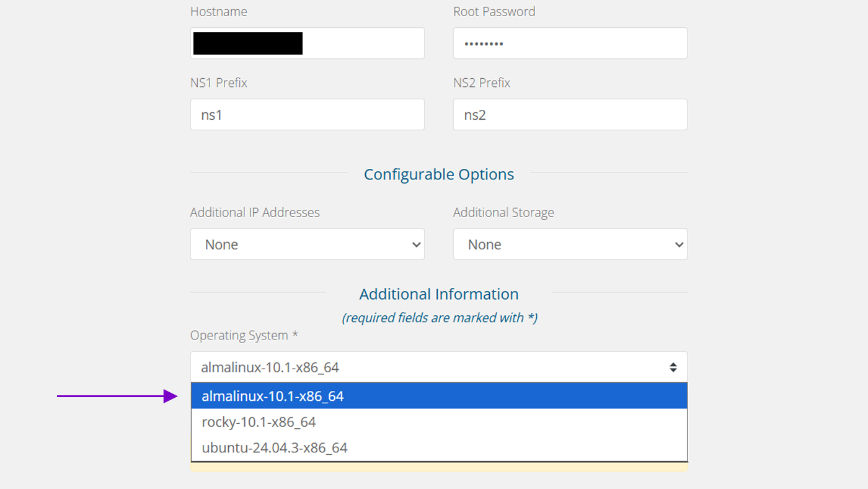The height and width of the screenshot is (489, 868).
Task: Click the Operating System * label
Action: pos(244,336)
